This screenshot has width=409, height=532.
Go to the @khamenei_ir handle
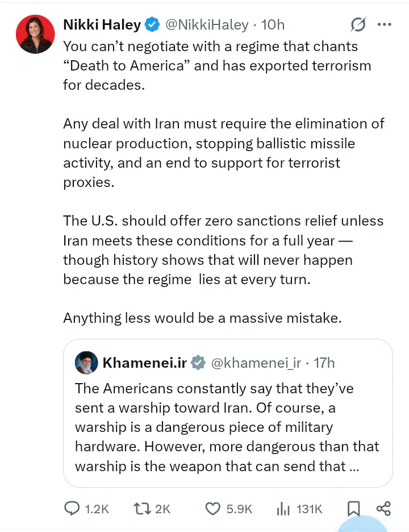(256, 363)
